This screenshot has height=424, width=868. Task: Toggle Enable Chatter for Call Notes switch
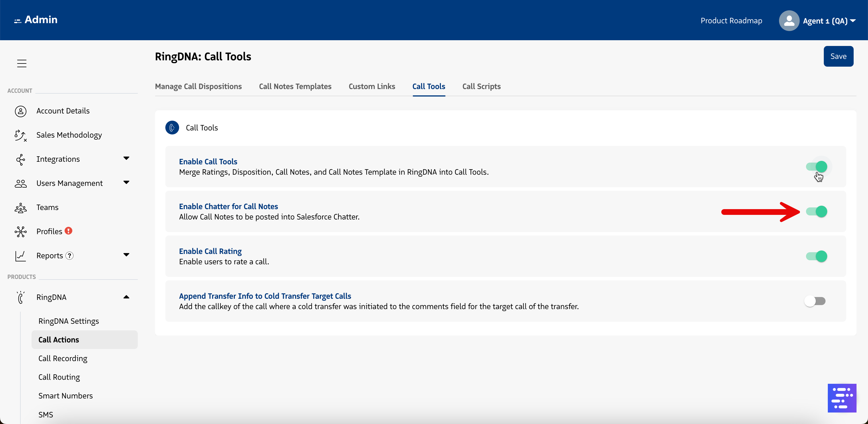[x=816, y=211]
